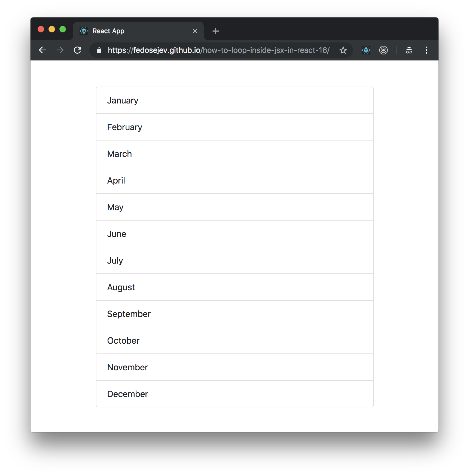Click the forward navigation arrow

click(60, 50)
